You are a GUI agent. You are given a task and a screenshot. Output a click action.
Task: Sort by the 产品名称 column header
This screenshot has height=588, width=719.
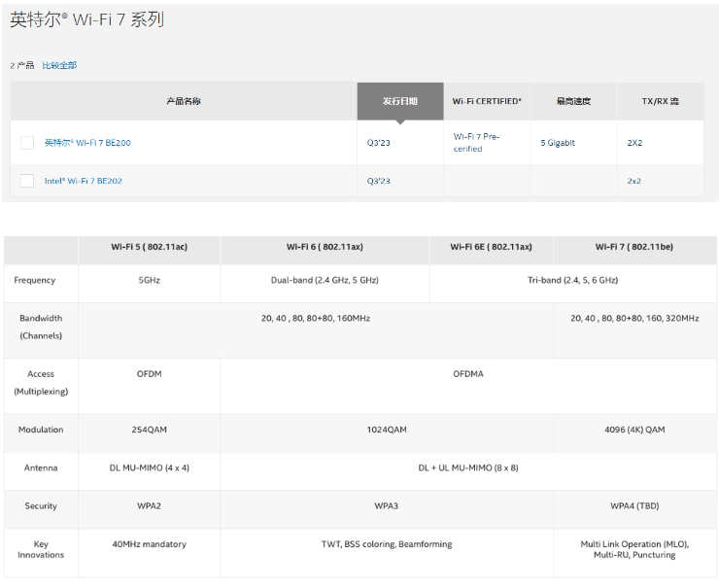tap(184, 101)
